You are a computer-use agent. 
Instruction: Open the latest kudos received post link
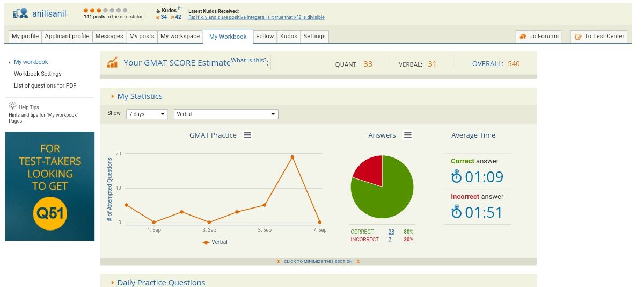pos(256,17)
